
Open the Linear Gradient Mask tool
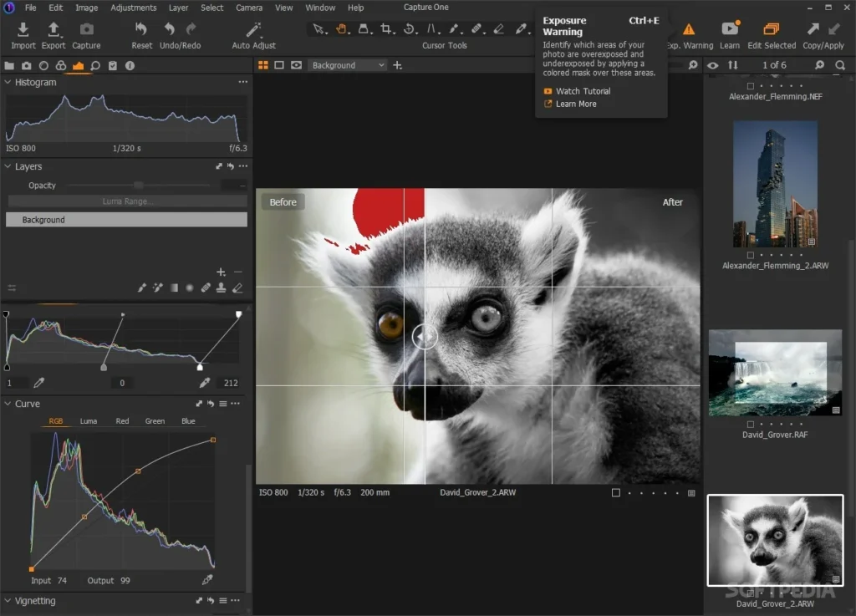pos(176,288)
